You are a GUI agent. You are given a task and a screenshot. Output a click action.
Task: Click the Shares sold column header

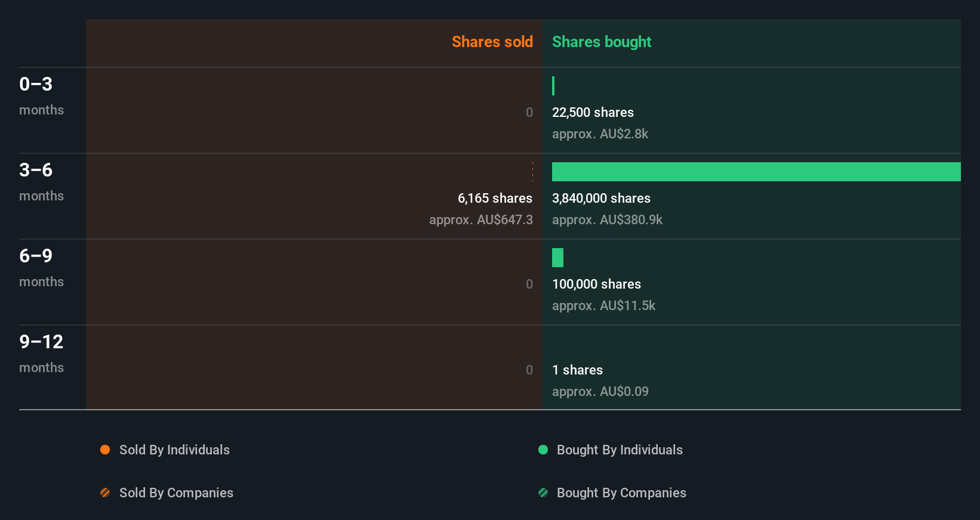coord(492,42)
